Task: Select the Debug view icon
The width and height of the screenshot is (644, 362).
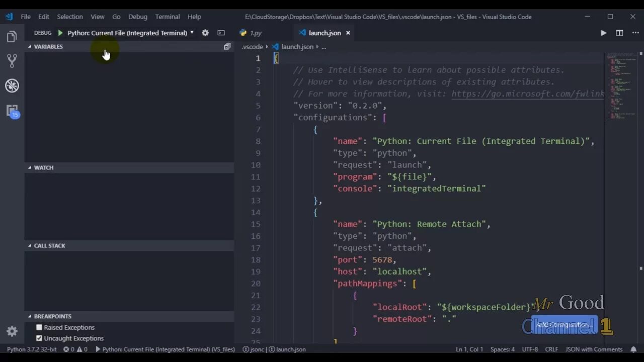Action: tap(12, 85)
